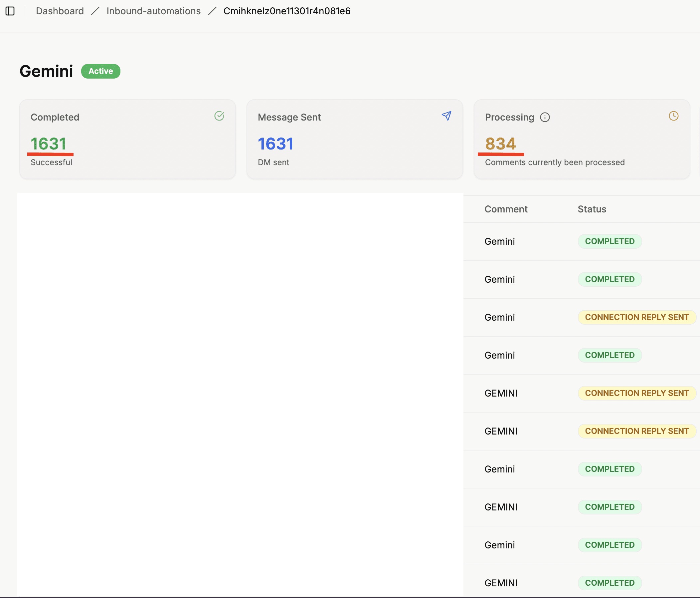Select the first uppercase GEMINI comment row
This screenshot has width=700, height=598.
(501, 393)
